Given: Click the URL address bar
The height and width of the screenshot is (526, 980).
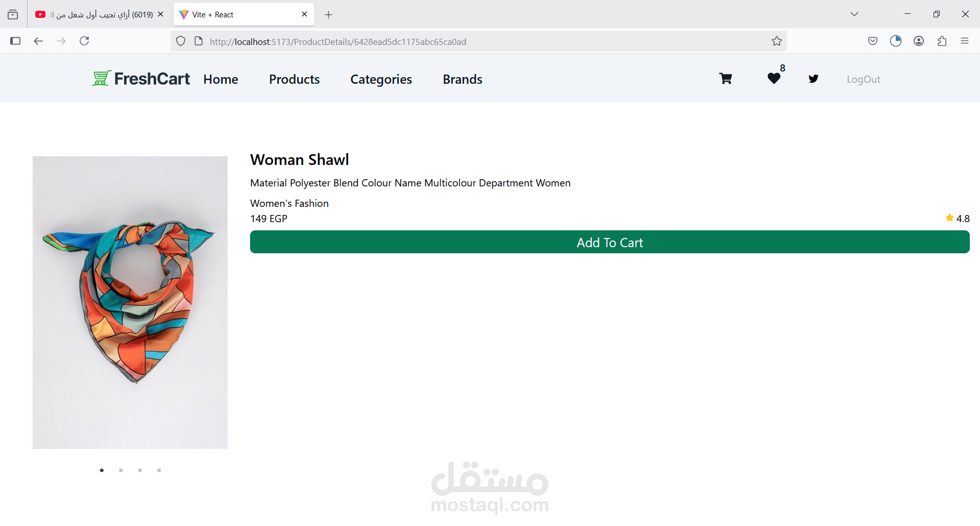Looking at the screenshot, I should pos(480,41).
